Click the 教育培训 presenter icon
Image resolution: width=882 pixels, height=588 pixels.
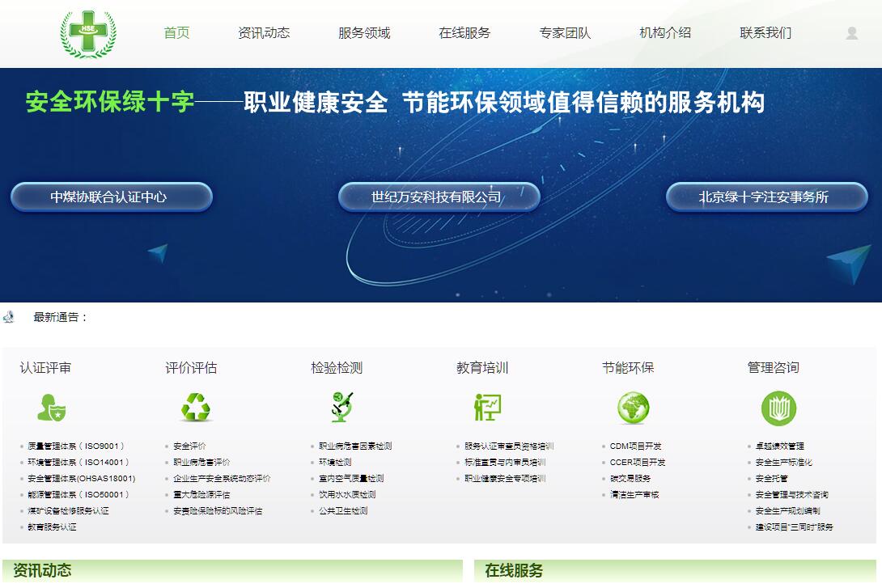pos(487,408)
